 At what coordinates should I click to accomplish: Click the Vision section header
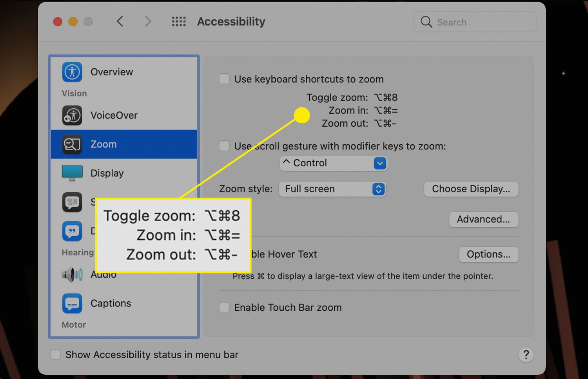click(x=74, y=93)
